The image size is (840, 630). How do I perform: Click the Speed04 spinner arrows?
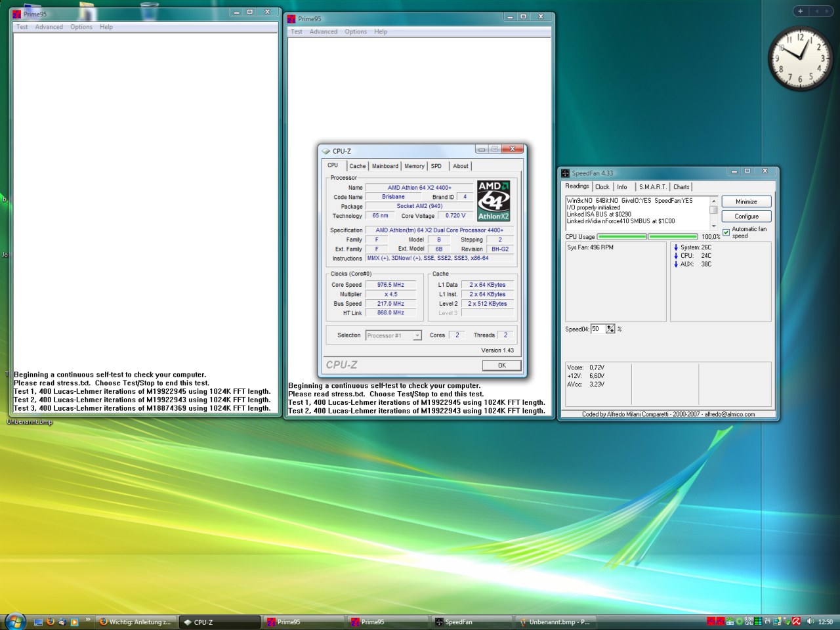[610, 329]
